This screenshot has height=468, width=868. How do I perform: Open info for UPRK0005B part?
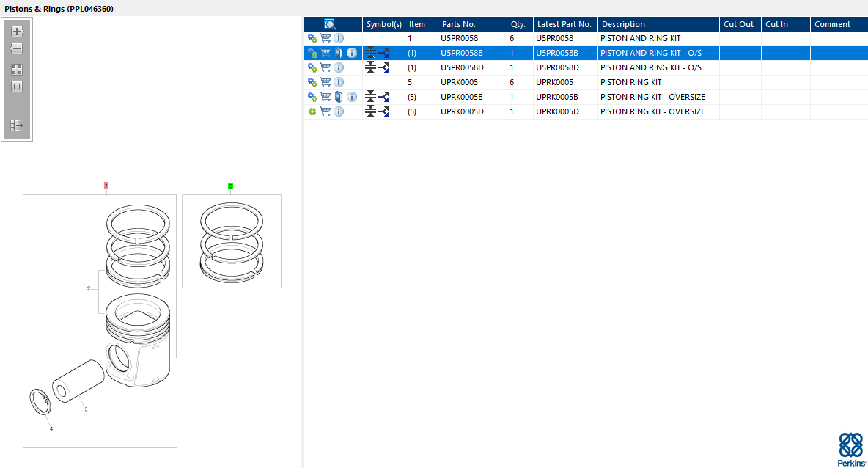351,97
